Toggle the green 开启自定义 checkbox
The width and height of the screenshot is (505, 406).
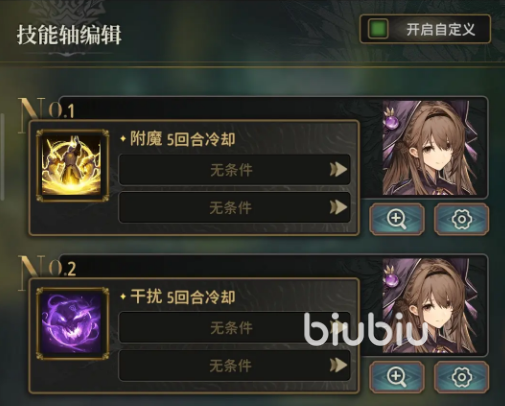pos(378,29)
